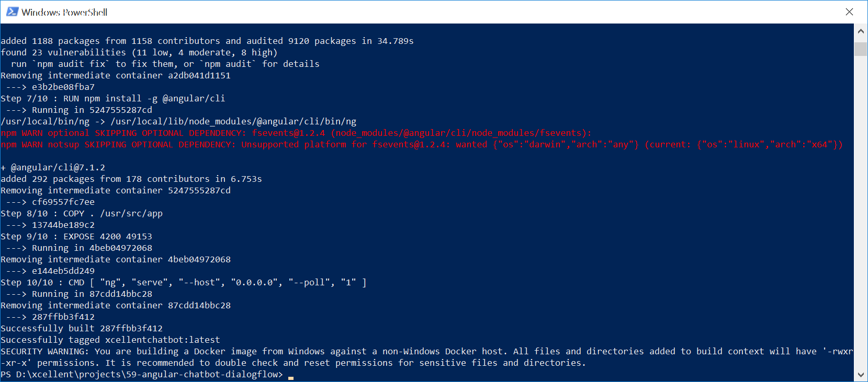Viewport: 868px width, 382px height.
Task: Click the 'Step 9/10 : EXPOSE 4200 49153' line
Action: (x=76, y=237)
